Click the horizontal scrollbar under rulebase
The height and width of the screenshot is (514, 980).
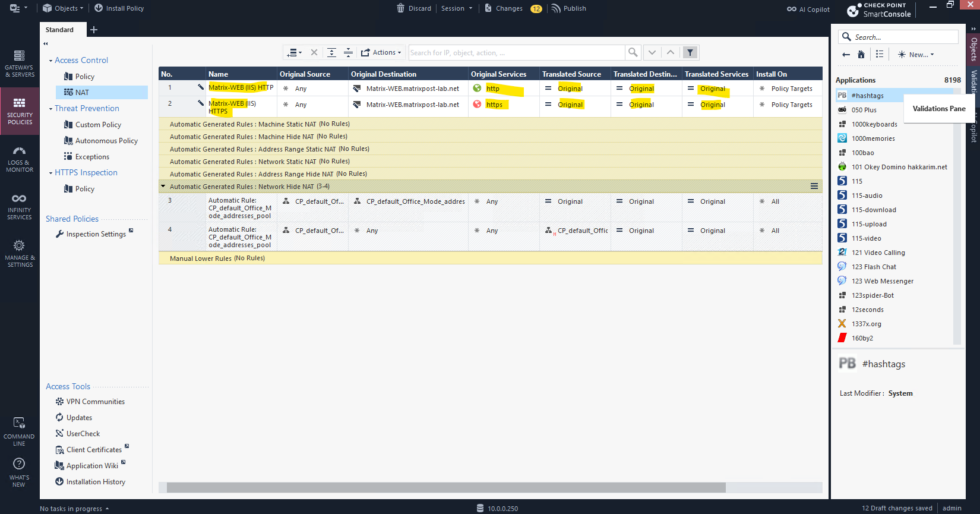[445, 487]
